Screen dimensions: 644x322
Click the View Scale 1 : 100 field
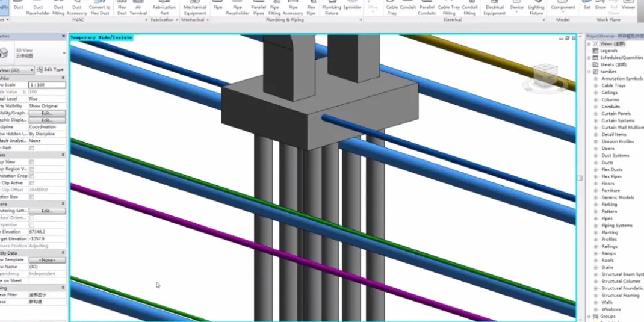(x=47, y=85)
